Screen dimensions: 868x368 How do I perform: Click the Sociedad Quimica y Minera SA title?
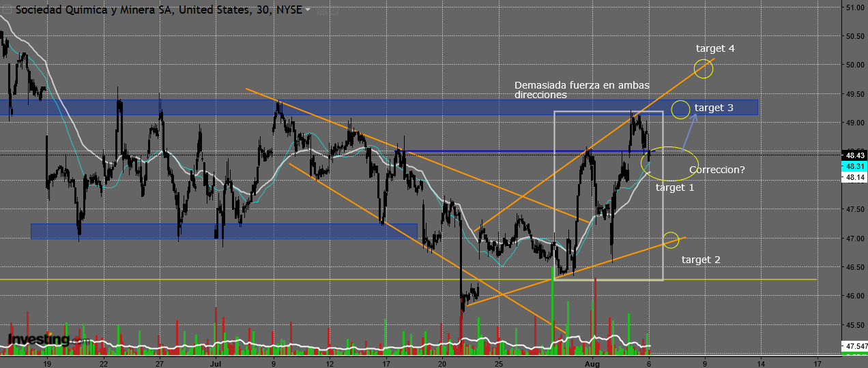point(158,10)
